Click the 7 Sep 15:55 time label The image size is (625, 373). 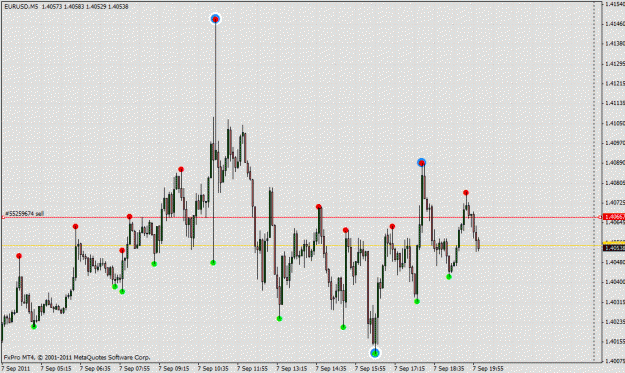click(370, 369)
